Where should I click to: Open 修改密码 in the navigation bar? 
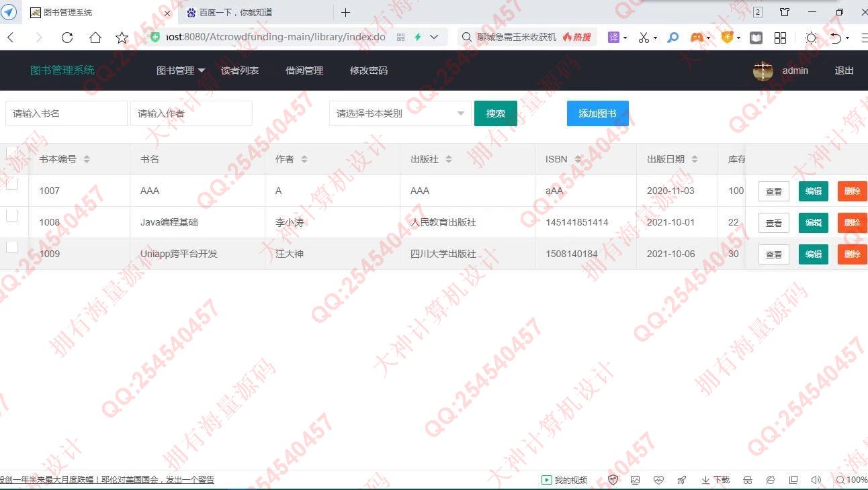[369, 70]
